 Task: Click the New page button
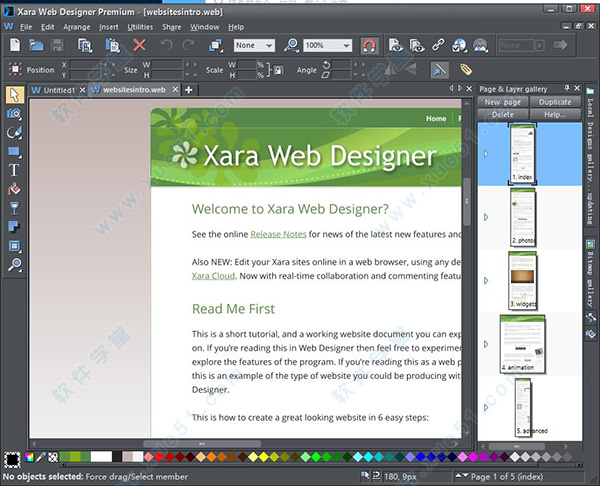503,102
